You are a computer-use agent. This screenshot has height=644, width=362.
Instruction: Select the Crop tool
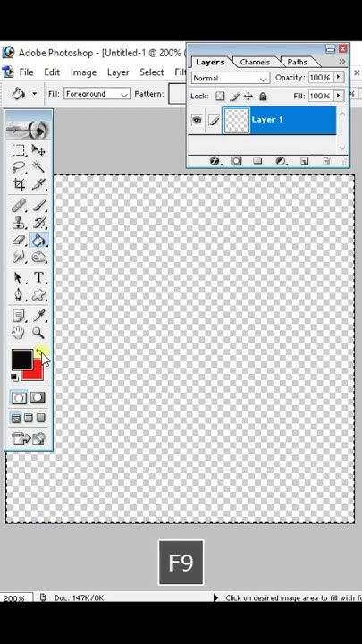point(19,184)
